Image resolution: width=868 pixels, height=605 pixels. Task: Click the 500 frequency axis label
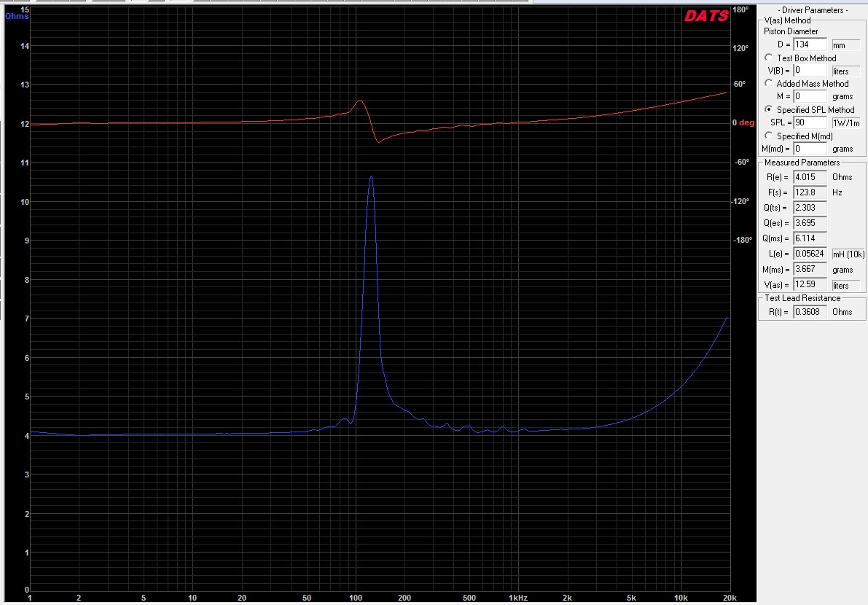[469, 598]
